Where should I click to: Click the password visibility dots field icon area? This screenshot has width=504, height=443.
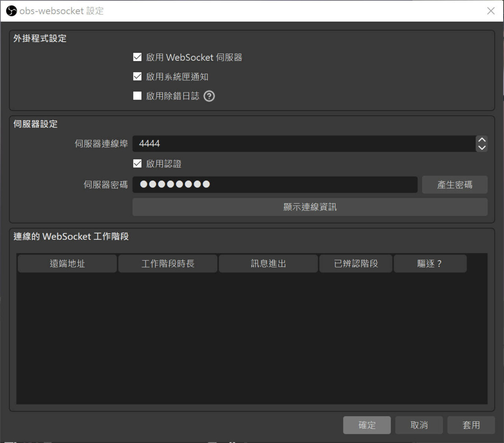point(174,184)
